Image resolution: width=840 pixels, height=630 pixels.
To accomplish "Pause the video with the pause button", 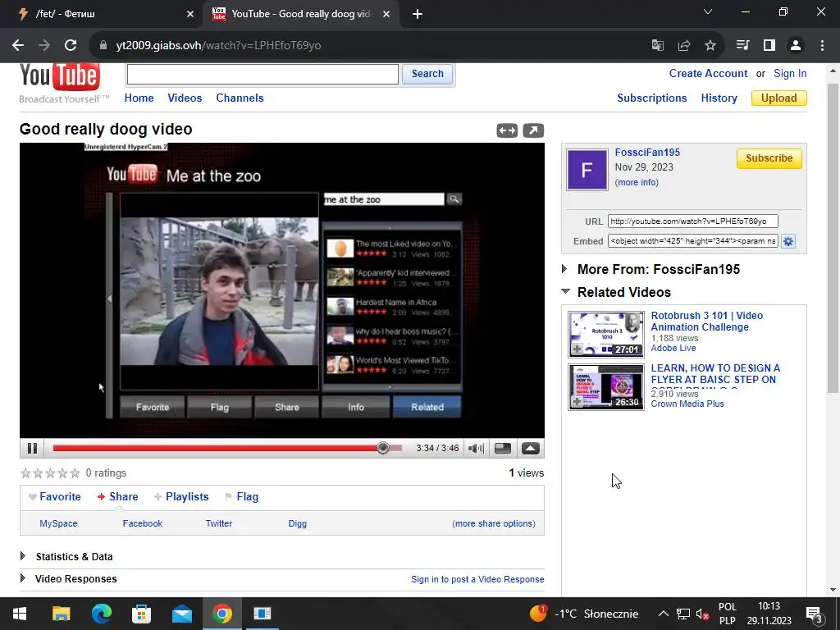I will pyautogui.click(x=32, y=449).
